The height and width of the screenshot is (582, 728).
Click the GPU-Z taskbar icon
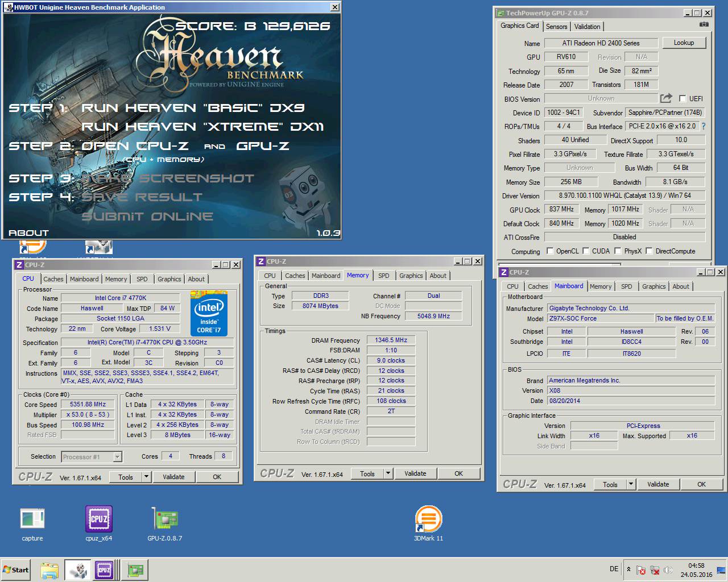(135, 570)
